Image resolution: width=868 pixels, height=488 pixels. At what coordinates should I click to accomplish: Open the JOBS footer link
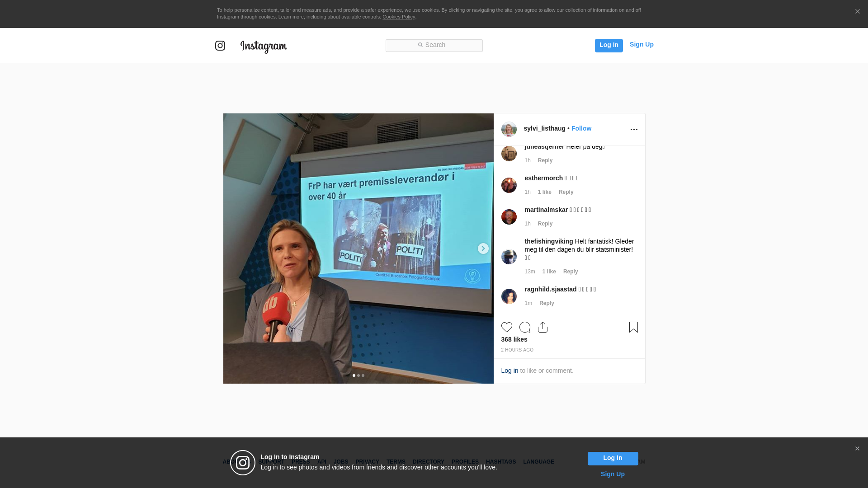(341, 462)
